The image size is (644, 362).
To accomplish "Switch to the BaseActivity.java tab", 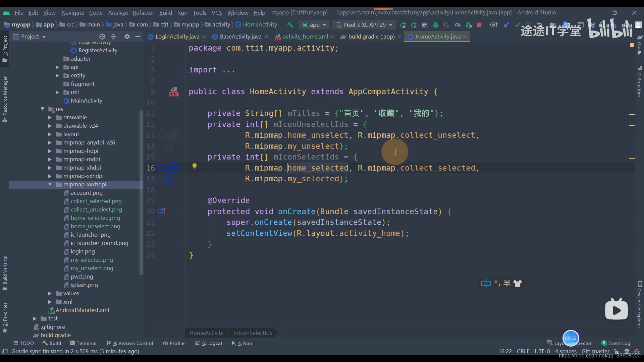I will point(240,37).
